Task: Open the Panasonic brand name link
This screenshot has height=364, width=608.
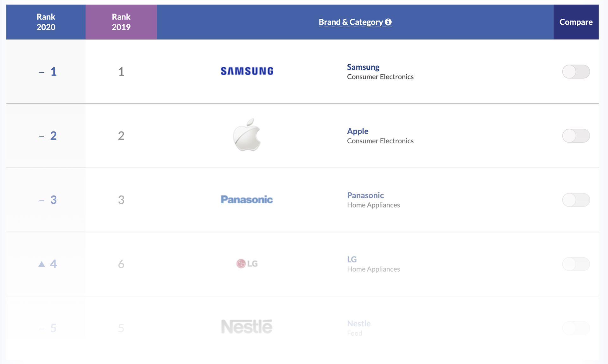Action: click(x=365, y=195)
